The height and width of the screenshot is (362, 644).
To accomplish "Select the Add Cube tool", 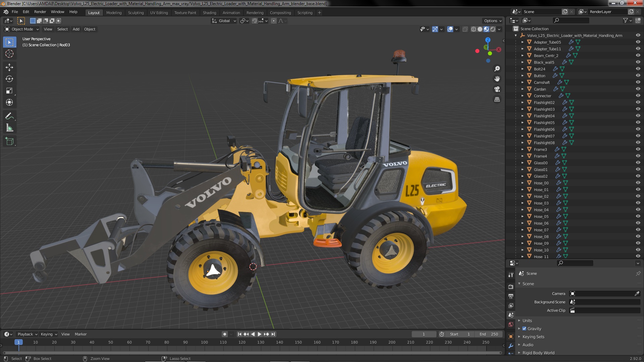I will pos(9,141).
